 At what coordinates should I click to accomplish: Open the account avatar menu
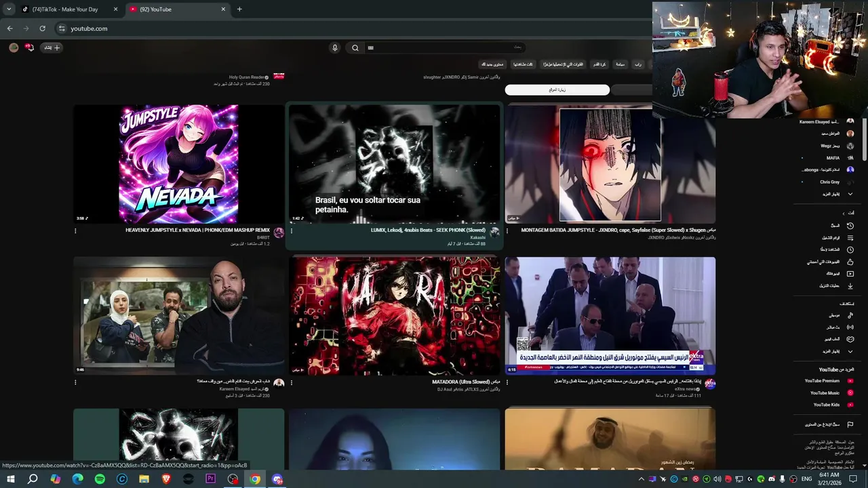tap(14, 47)
